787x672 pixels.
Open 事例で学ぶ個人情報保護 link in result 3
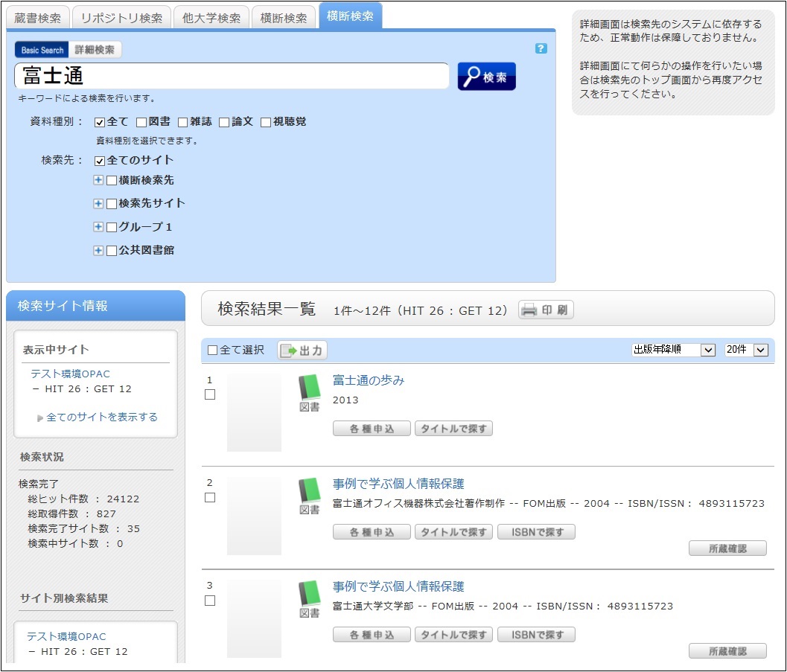[x=398, y=586]
